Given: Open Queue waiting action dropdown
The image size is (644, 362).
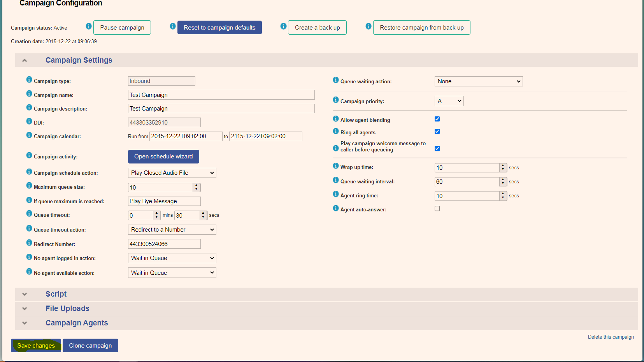Looking at the screenshot, I should tap(479, 81).
